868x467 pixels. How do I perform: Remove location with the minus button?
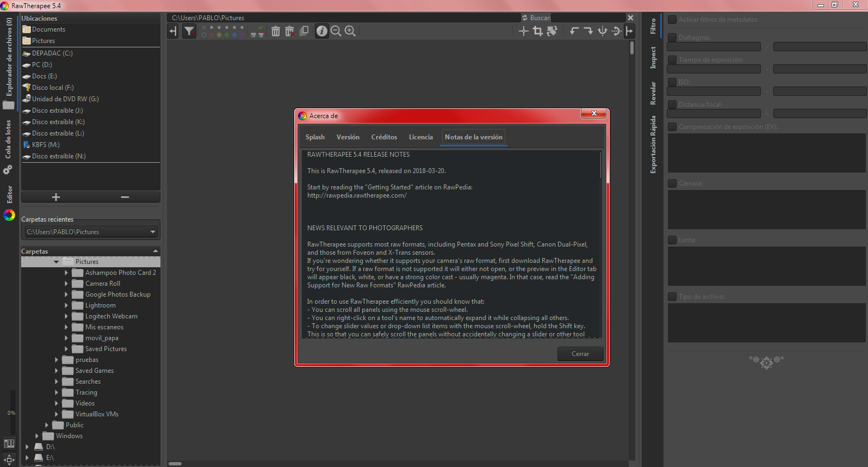pyautogui.click(x=125, y=197)
